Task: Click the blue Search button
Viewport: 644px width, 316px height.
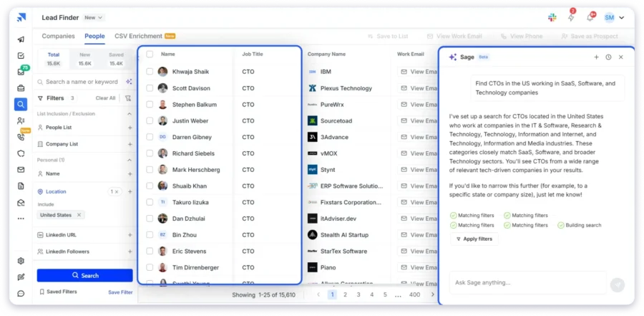Action: [x=85, y=275]
